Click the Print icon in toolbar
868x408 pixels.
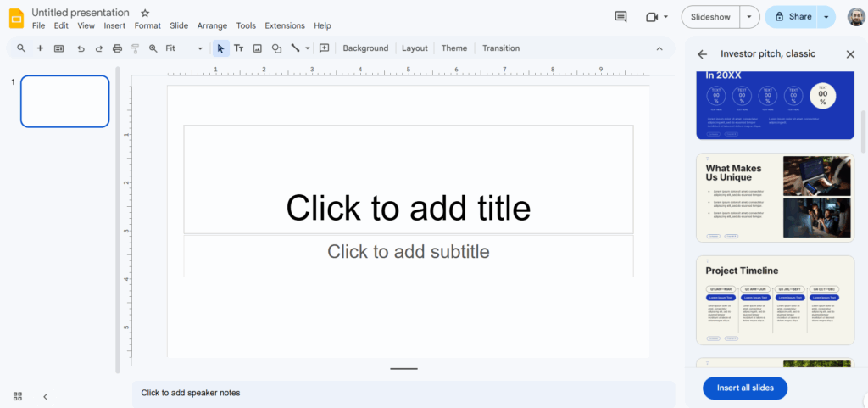click(x=118, y=48)
